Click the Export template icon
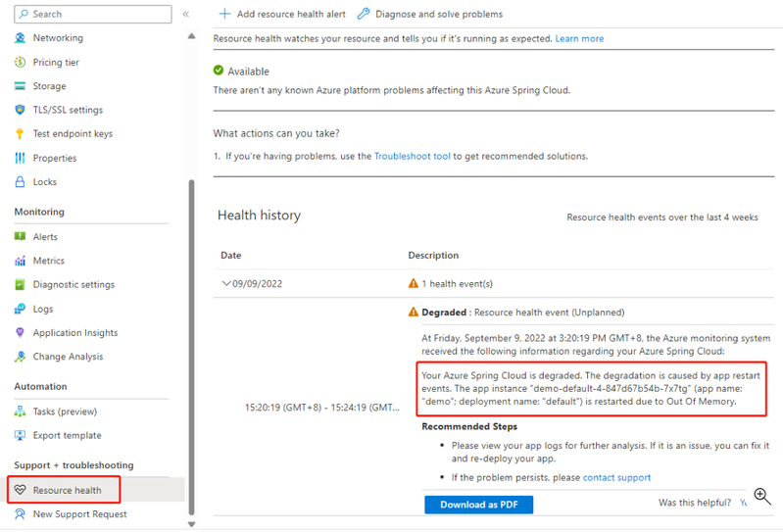Image resolution: width=783 pixels, height=532 pixels. (x=20, y=435)
